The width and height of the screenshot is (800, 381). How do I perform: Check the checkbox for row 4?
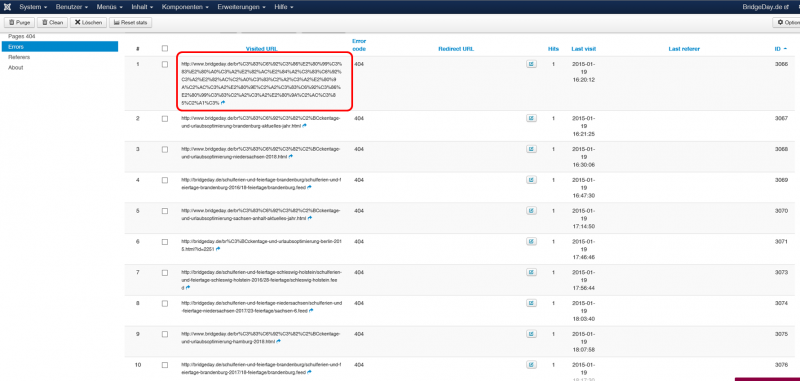click(164, 180)
